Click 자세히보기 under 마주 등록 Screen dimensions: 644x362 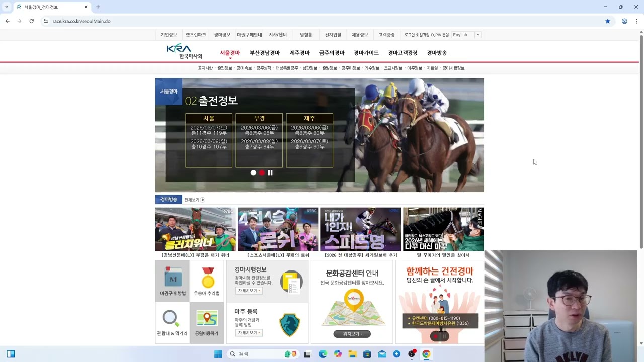tap(249, 333)
